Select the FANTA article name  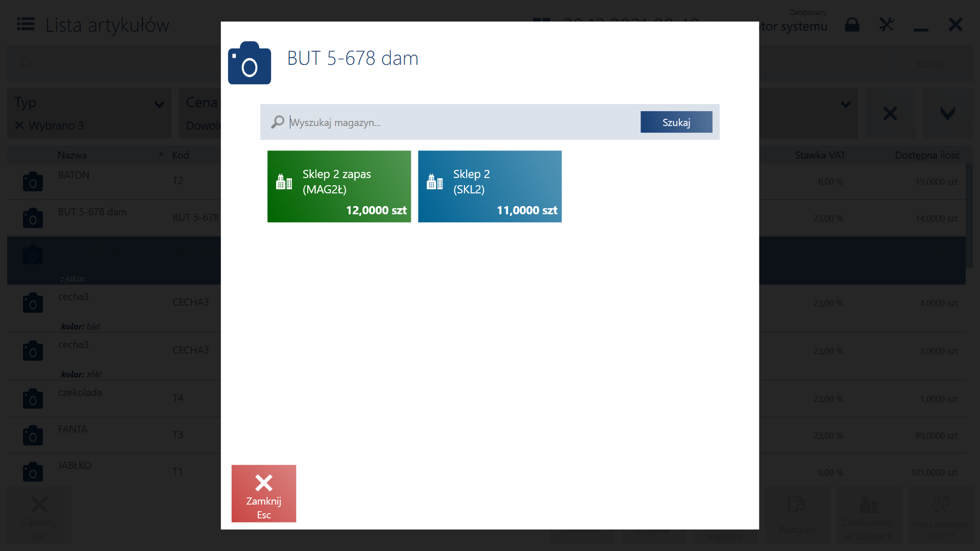click(72, 429)
